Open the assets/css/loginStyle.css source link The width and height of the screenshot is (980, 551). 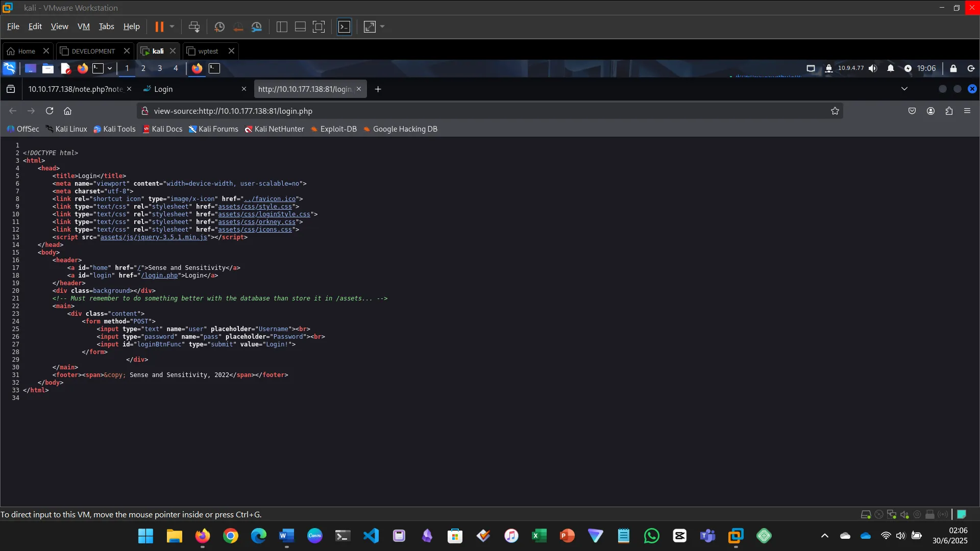[x=264, y=214]
